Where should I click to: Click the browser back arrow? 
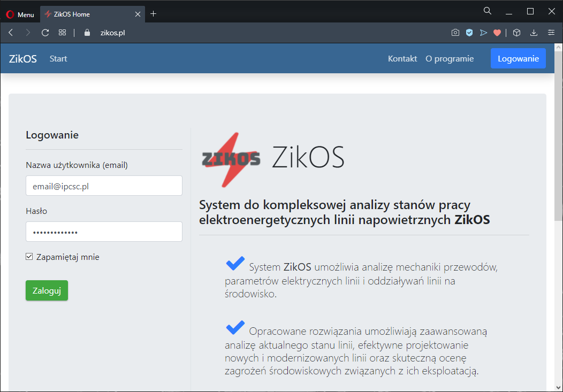11,33
